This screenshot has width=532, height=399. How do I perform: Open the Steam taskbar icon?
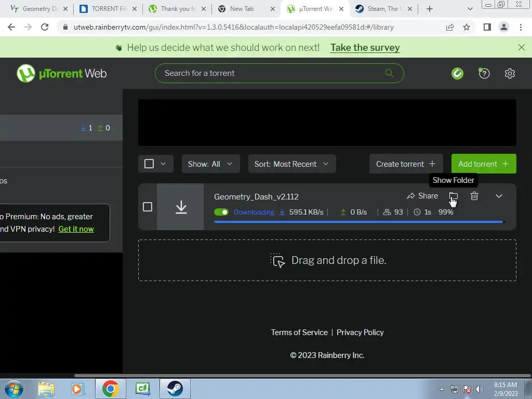click(x=175, y=389)
